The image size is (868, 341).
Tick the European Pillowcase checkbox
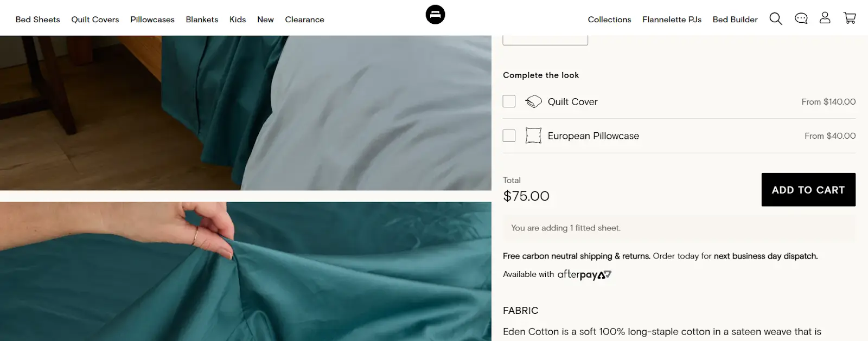click(x=509, y=136)
